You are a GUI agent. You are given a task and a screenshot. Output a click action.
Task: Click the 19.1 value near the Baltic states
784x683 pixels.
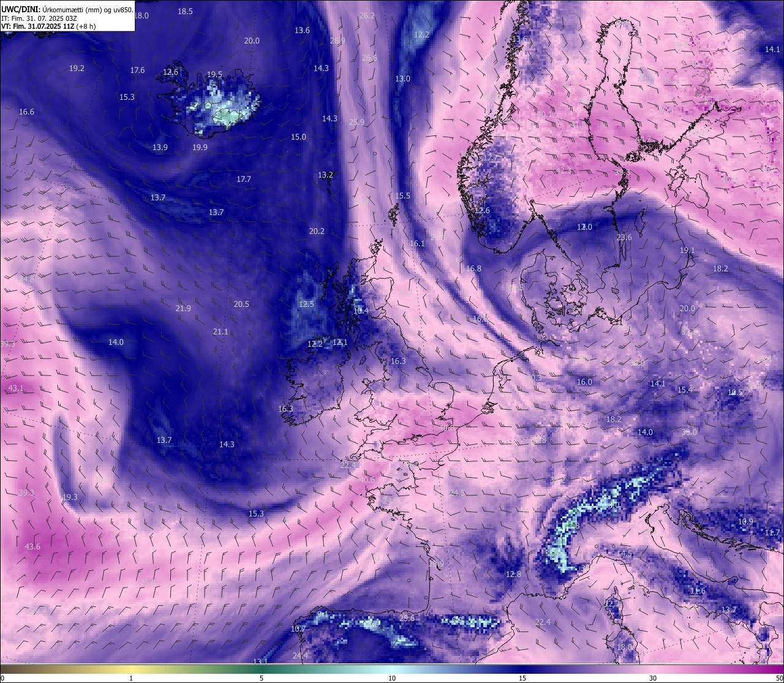tap(687, 250)
